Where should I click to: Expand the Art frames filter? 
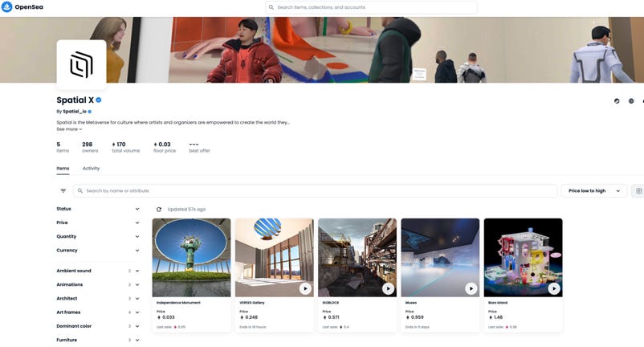click(x=98, y=312)
